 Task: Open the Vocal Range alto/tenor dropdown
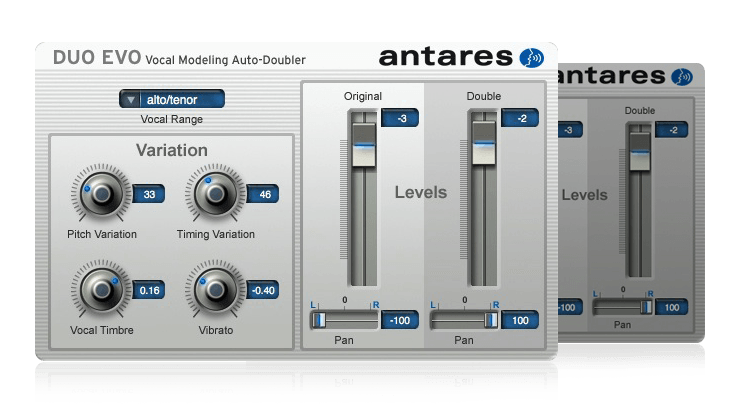172,99
